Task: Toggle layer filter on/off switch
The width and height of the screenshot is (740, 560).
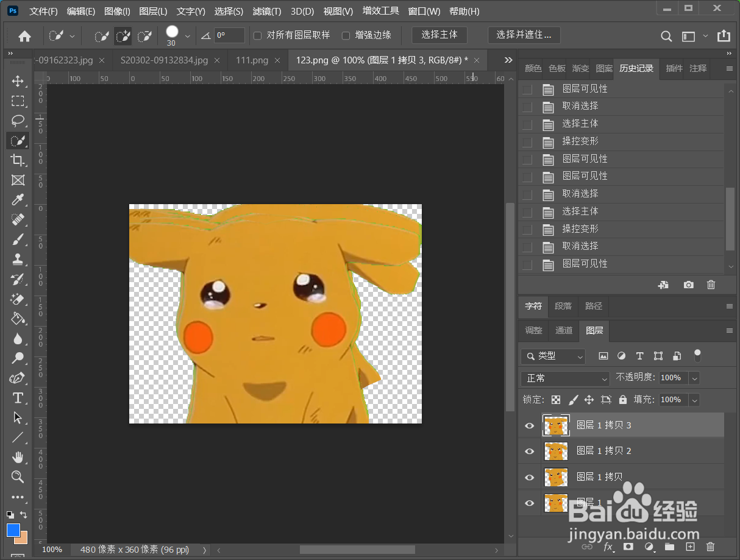Action: [697, 355]
